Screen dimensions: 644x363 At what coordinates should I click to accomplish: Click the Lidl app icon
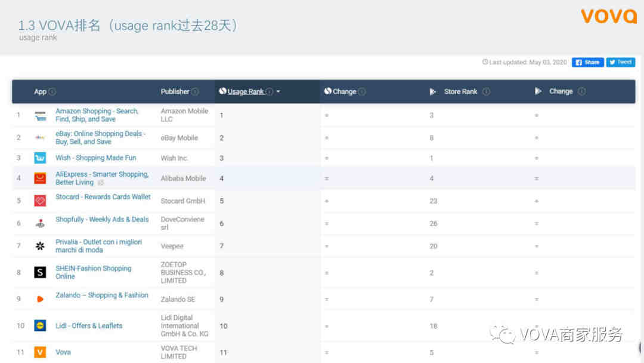tap(41, 325)
